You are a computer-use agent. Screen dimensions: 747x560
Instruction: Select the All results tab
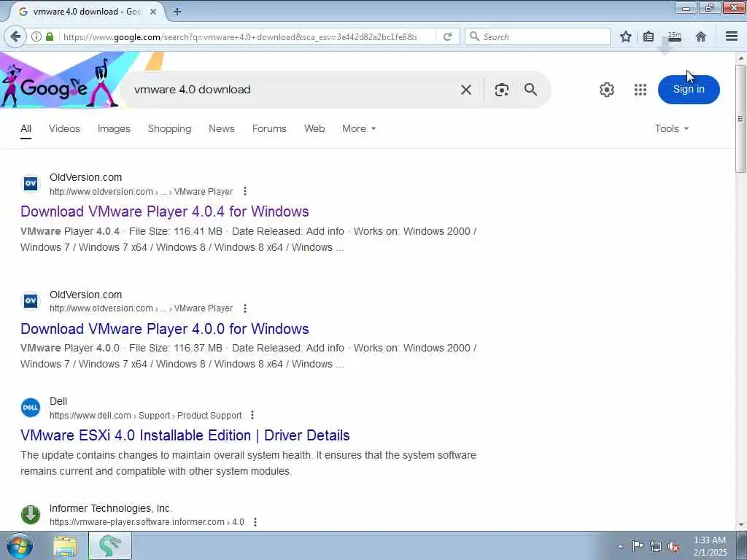(26, 128)
